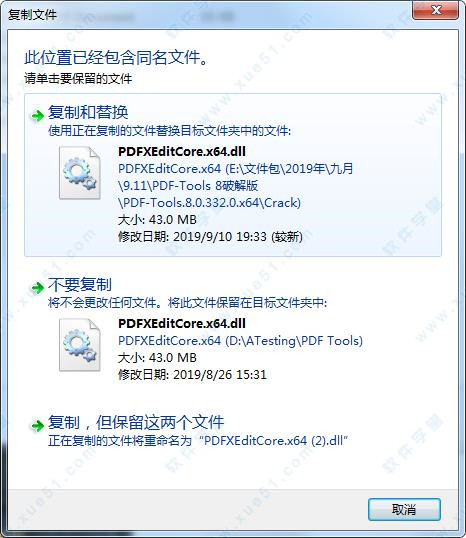Image resolution: width=466 pixels, height=538 pixels.
Task: Click the green arrow beside 不要复制
Action: [x=37, y=287]
